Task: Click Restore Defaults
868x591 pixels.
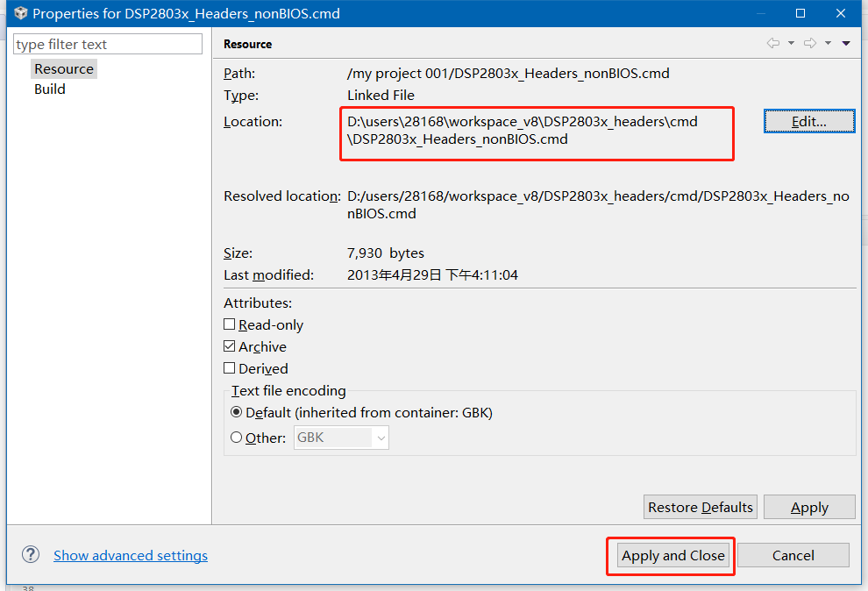Action: (700, 507)
